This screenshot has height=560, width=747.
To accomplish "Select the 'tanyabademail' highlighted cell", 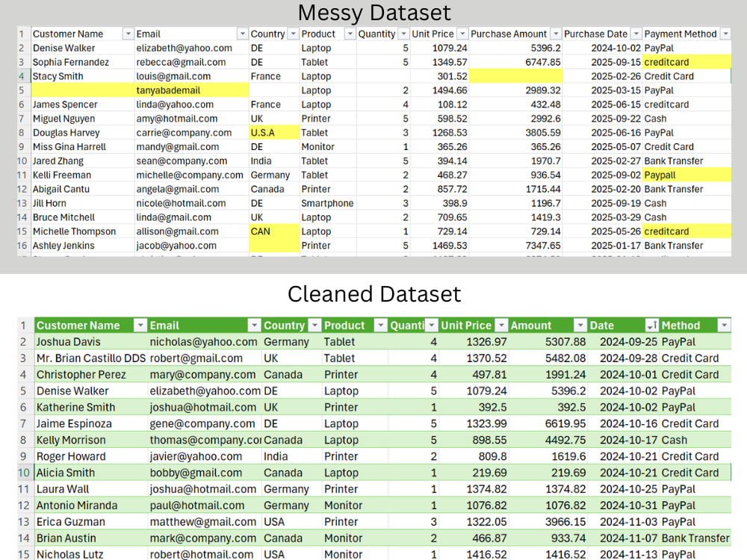I will (191, 90).
